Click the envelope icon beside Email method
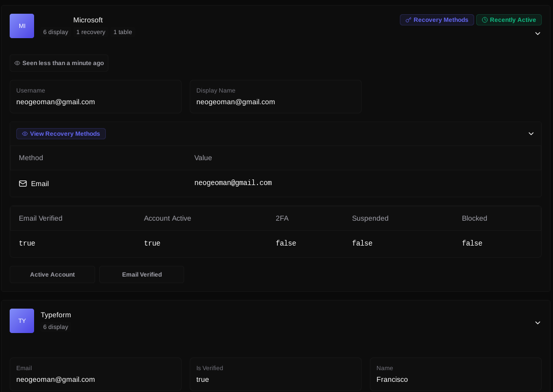 (23, 184)
